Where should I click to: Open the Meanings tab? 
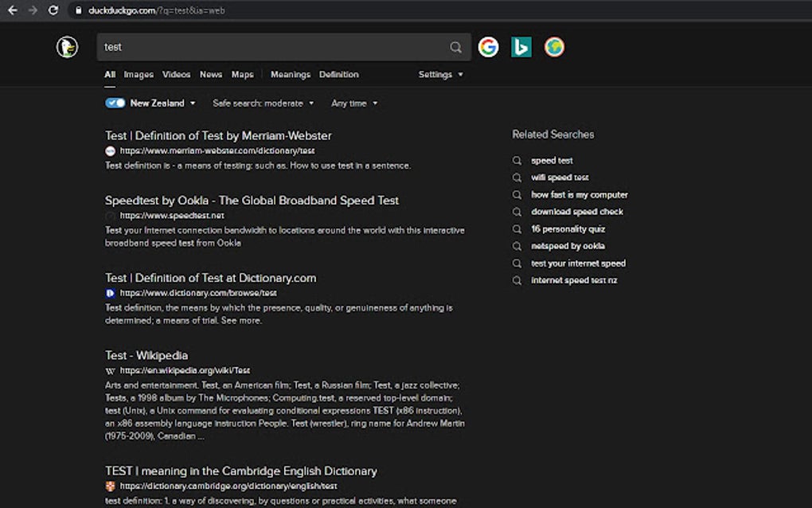[x=291, y=75]
